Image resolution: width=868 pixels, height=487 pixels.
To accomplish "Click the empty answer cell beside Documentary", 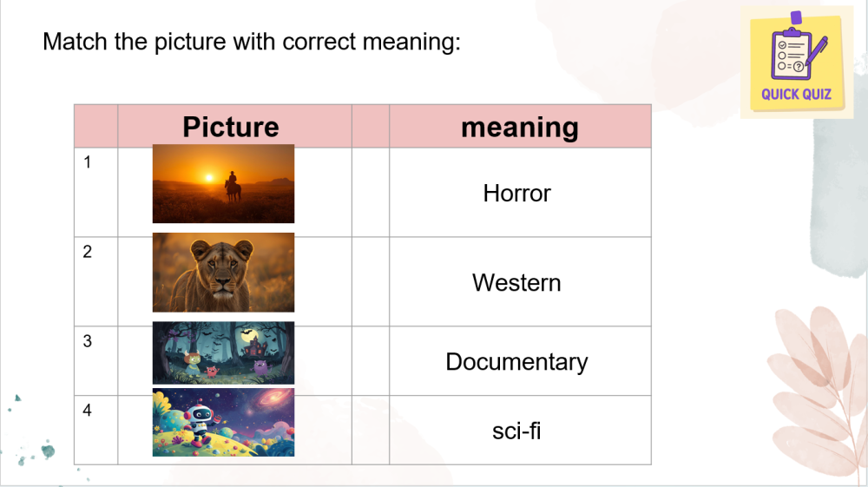I will point(371,360).
